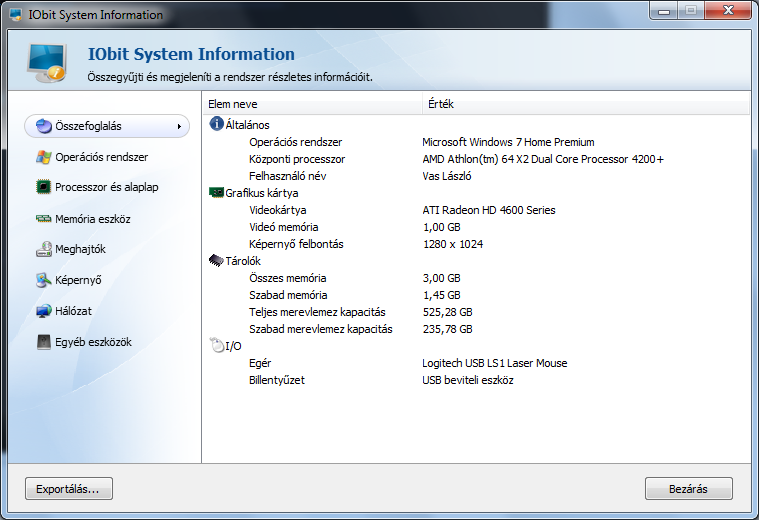Click the Bezárás button
759x520 pixels.
click(x=688, y=489)
